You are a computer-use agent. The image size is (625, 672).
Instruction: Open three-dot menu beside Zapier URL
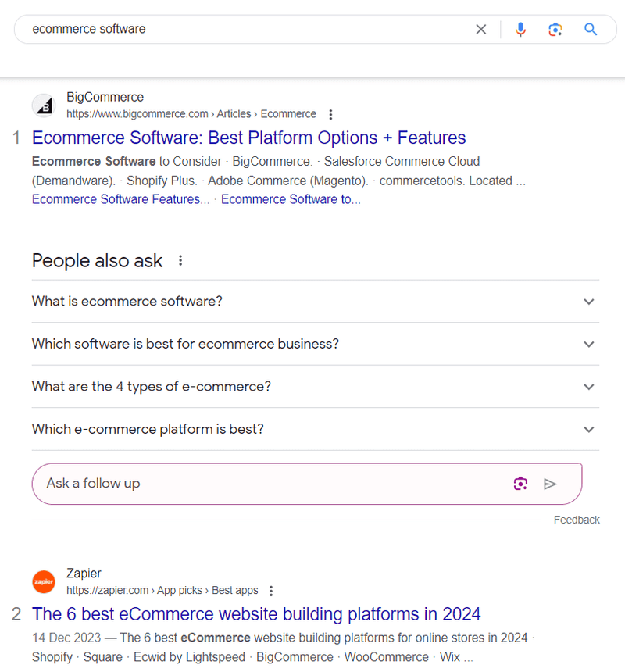[271, 591]
